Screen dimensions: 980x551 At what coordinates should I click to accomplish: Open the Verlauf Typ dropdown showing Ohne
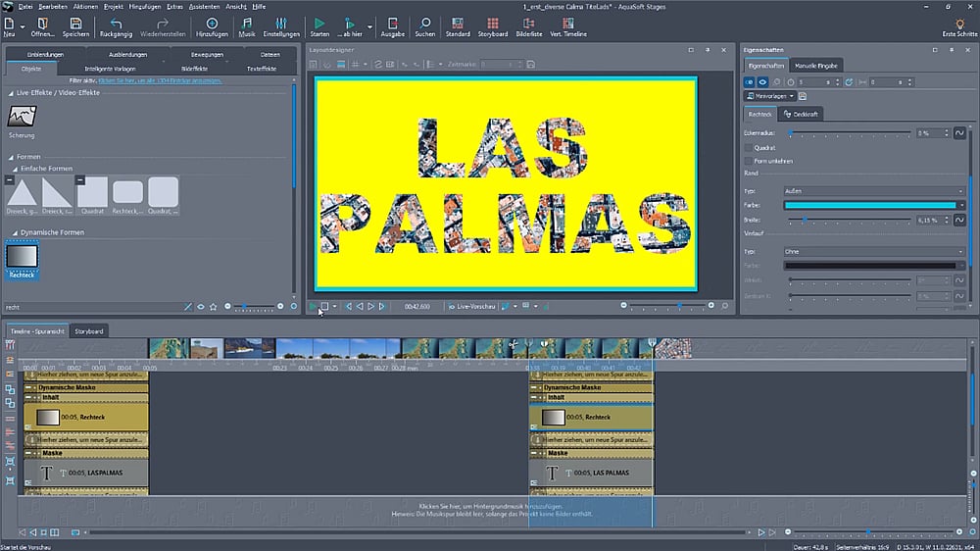(874, 252)
